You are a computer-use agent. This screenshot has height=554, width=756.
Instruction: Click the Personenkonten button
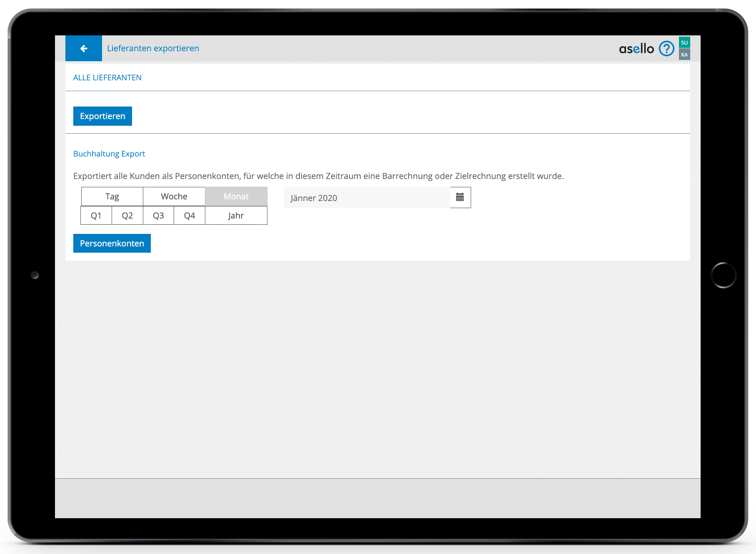(x=112, y=243)
